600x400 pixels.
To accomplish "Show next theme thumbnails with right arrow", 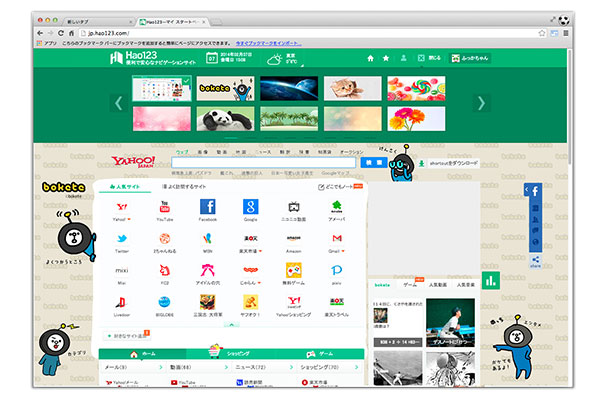I will pos(481,103).
